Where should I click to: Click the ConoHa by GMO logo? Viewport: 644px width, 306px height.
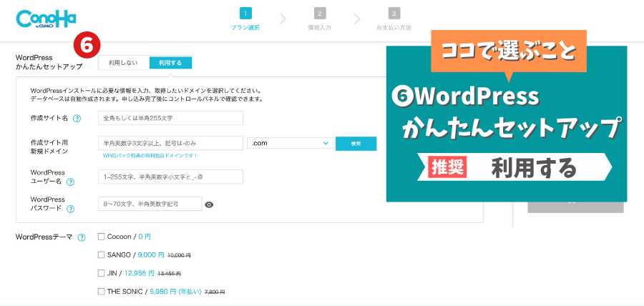tap(46, 20)
